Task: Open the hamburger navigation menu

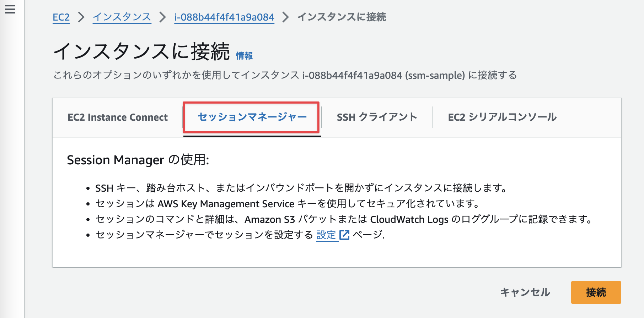Action: (10, 9)
